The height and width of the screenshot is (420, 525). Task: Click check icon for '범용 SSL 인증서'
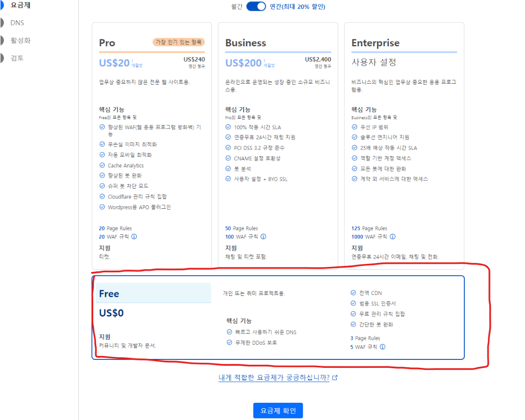click(x=353, y=303)
